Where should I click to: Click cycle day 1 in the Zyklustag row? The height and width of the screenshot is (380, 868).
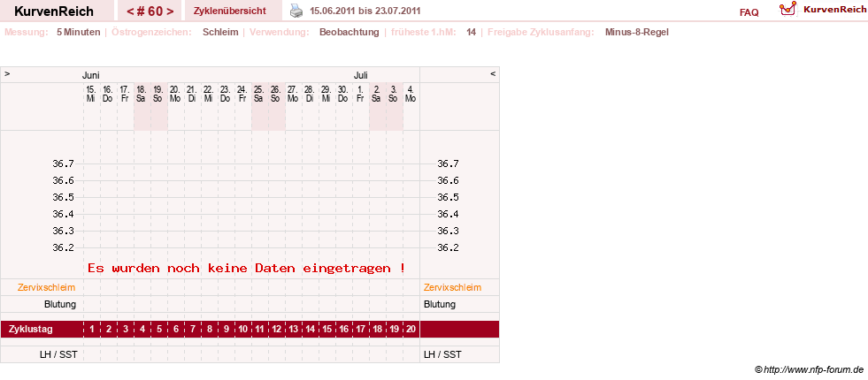click(x=92, y=329)
